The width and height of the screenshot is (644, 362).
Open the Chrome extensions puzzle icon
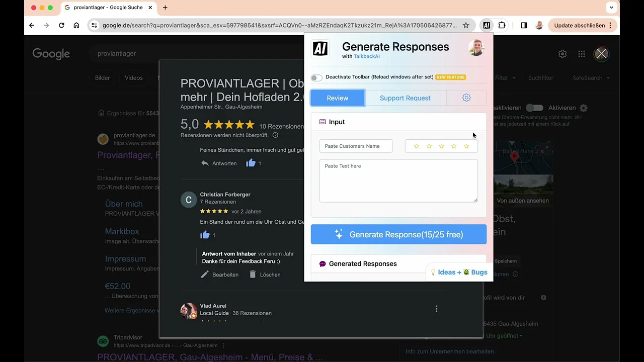pyautogui.click(x=502, y=25)
